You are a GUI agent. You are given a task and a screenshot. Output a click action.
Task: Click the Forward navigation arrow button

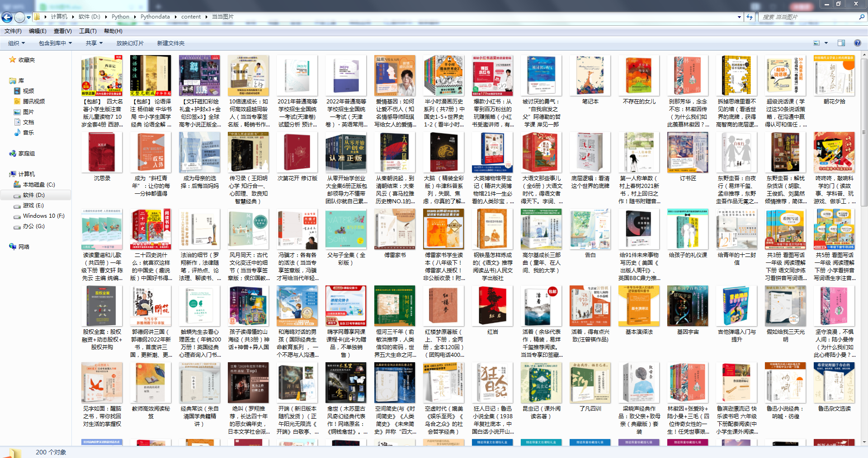click(19, 17)
